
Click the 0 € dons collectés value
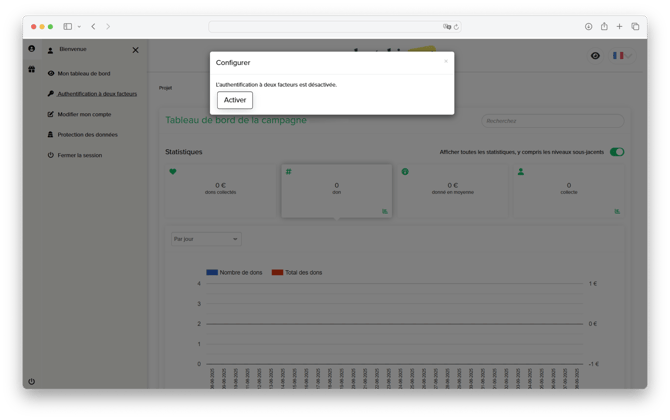220,185
